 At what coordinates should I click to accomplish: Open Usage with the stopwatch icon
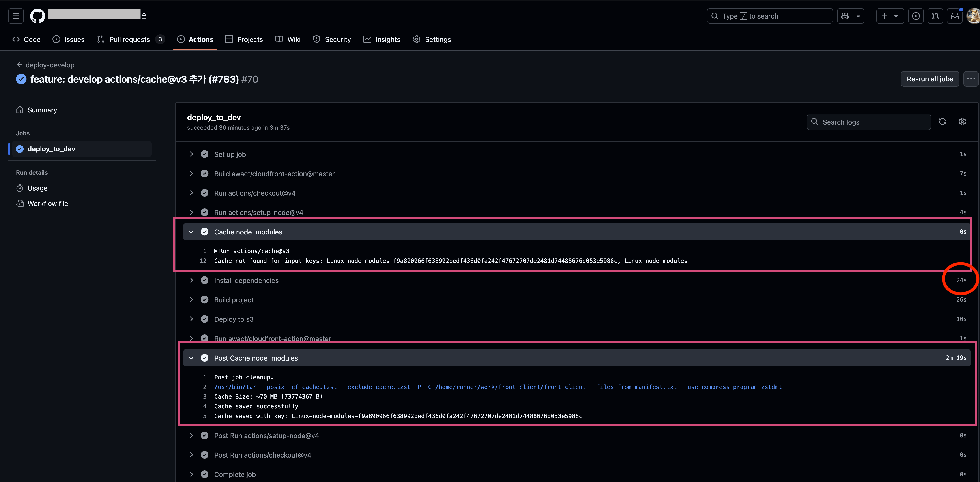(20, 188)
